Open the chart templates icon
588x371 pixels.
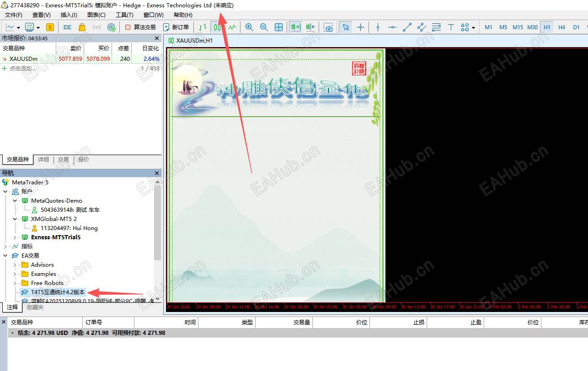click(29, 27)
